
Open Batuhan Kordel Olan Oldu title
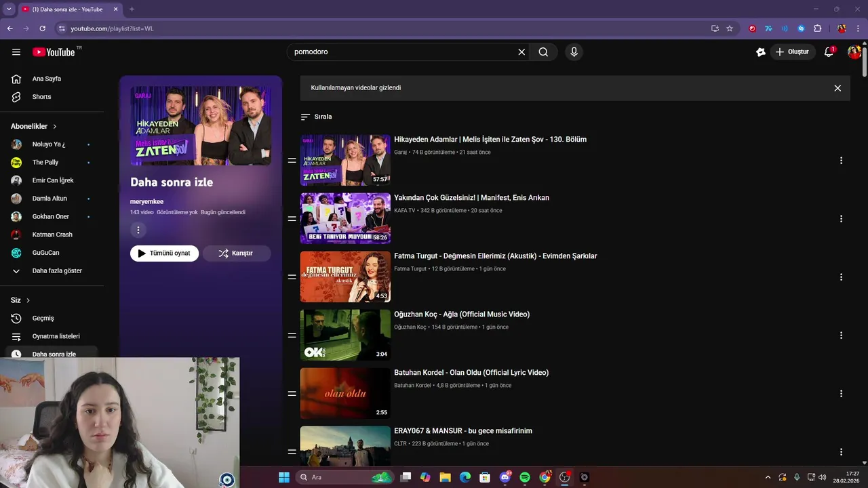pyautogui.click(x=471, y=373)
